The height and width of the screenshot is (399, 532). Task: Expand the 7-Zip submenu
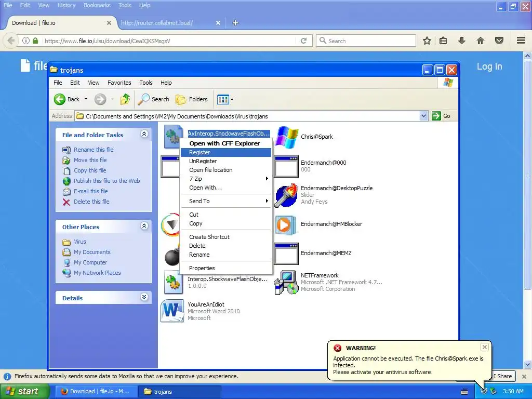[x=225, y=179]
